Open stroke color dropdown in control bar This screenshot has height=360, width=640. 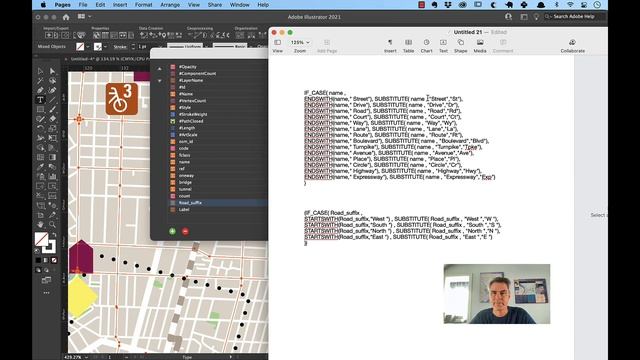tap(105, 47)
